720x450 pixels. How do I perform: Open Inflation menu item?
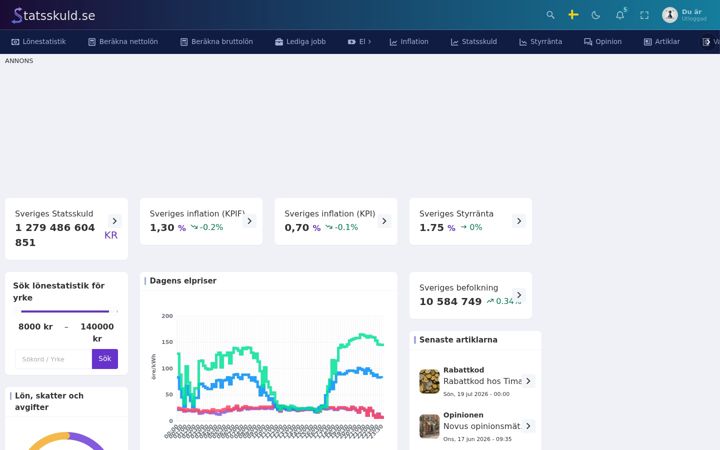[x=409, y=42]
